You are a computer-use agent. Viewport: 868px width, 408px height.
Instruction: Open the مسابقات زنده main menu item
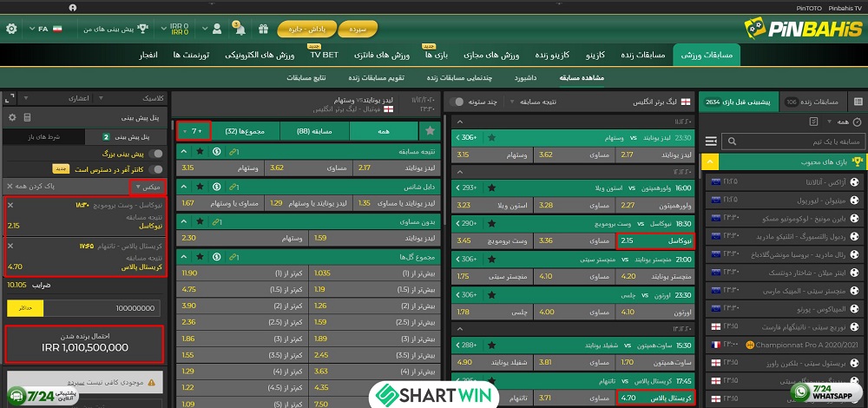[x=642, y=55]
